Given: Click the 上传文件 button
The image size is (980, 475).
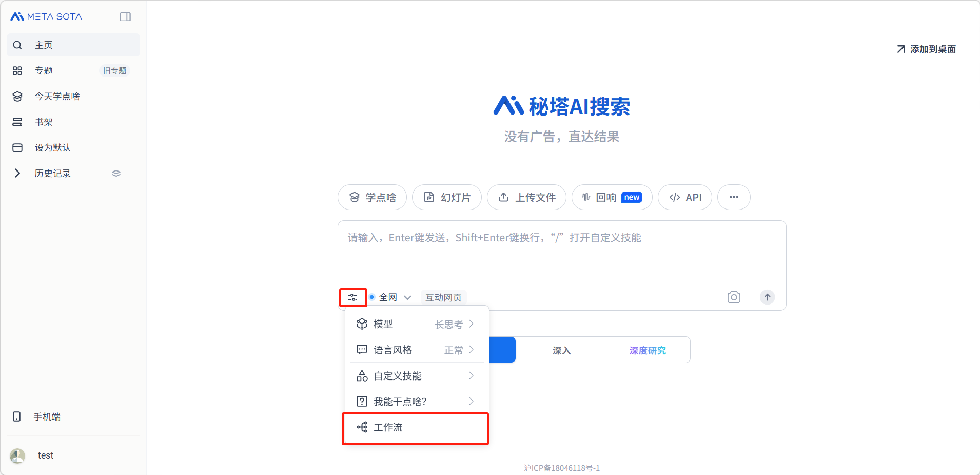Looking at the screenshot, I should [526, 197].
